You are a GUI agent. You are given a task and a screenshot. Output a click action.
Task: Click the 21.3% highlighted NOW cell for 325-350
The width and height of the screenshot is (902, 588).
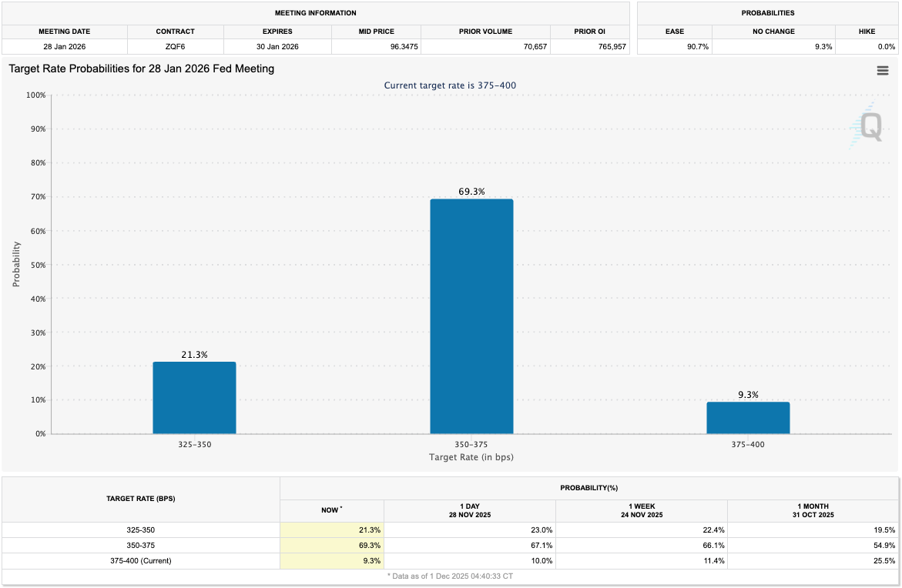(x=331, y=530)
